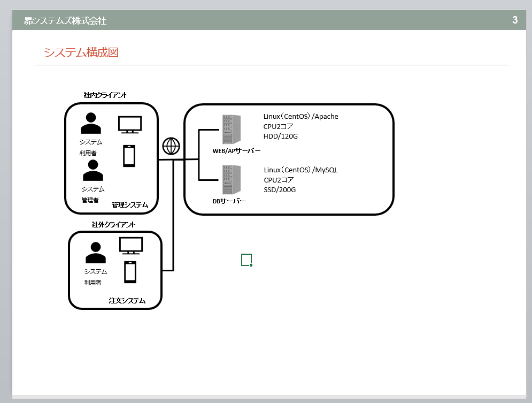
Task: Select the smartphone icon in 社外クライアント box
Action: tap(129, 272)
